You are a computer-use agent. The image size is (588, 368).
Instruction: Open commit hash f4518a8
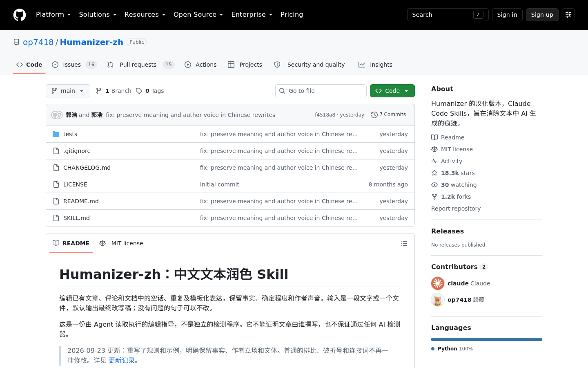(x=325, y=115)
